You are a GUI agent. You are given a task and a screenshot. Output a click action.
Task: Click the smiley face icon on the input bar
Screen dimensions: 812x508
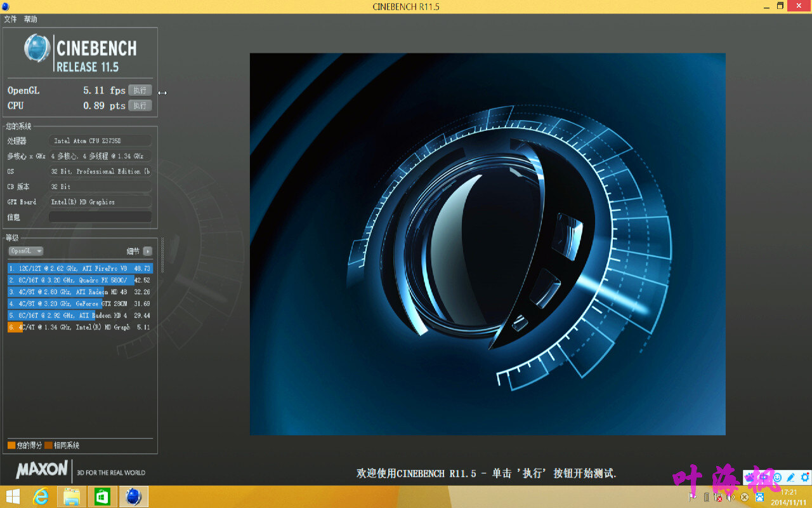pos(778,477)
